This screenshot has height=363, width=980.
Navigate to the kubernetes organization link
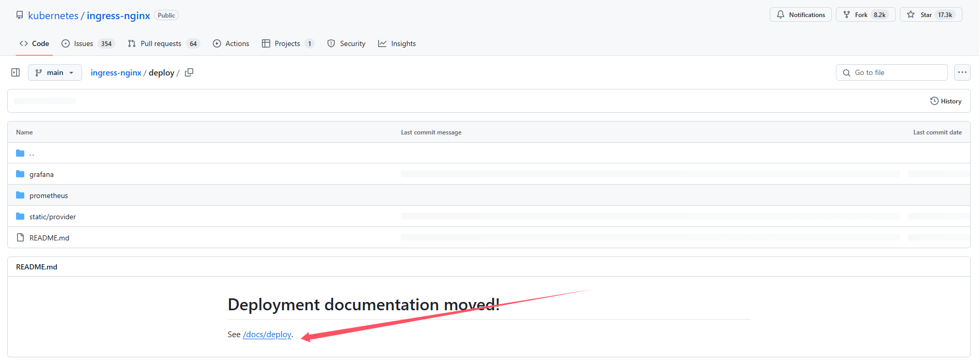tap(53, 16)
